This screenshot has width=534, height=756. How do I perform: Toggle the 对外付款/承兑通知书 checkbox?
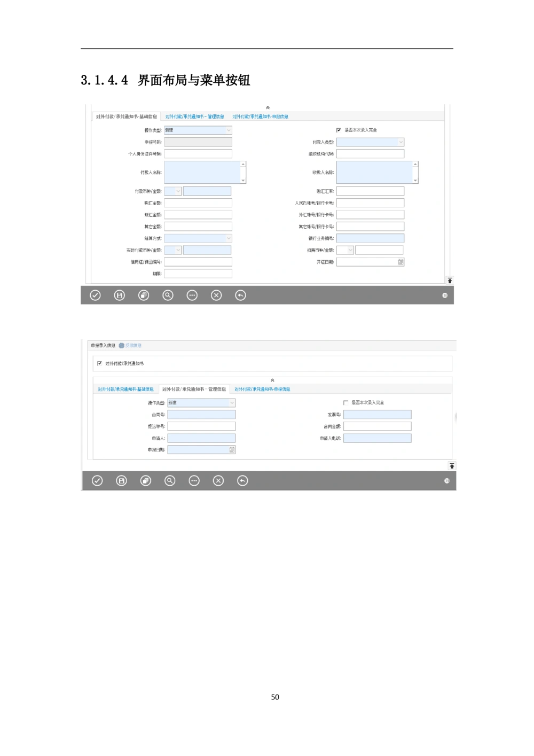(x=100, y=363)
